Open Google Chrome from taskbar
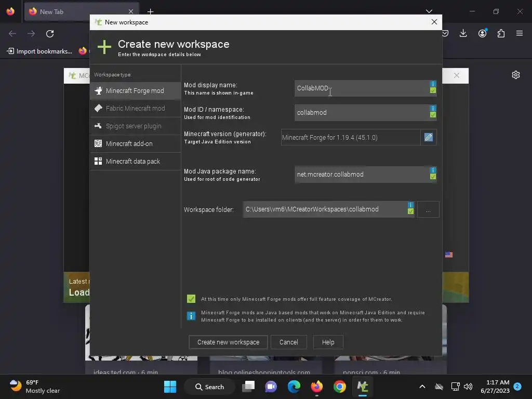Image resolution: width=532 pixels, height=399 pixels. click(x=339, y=387)
